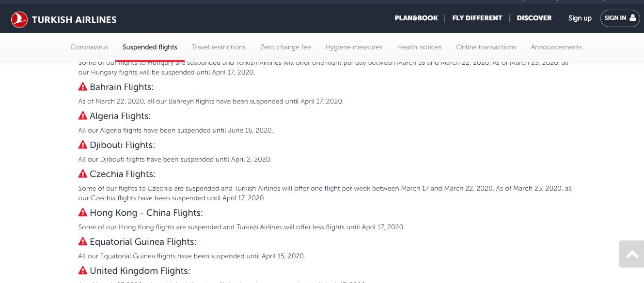Open the PLAN&BOOK menu
The height and width of the screenshot is (283, 644).
[416, 18]
